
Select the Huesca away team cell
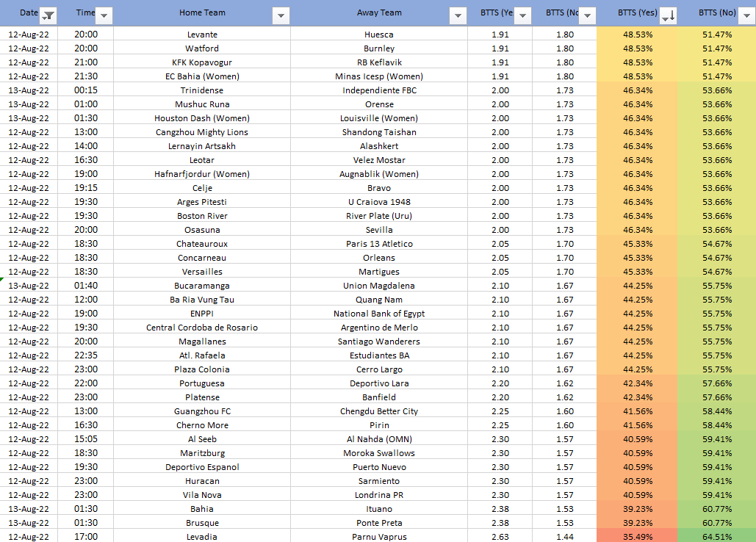[x=379, y=35]
